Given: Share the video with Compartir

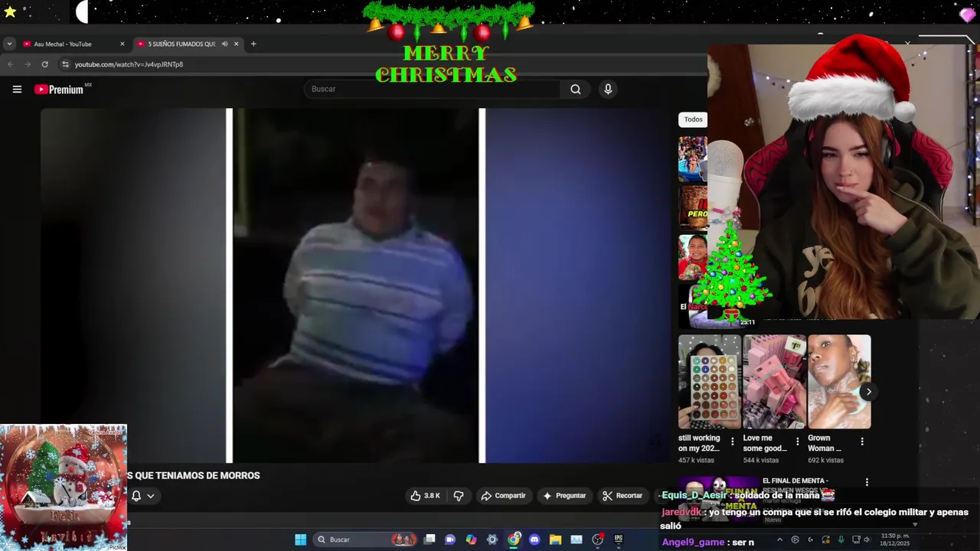Looking at the screenshot, I should (x=503, y=496).
